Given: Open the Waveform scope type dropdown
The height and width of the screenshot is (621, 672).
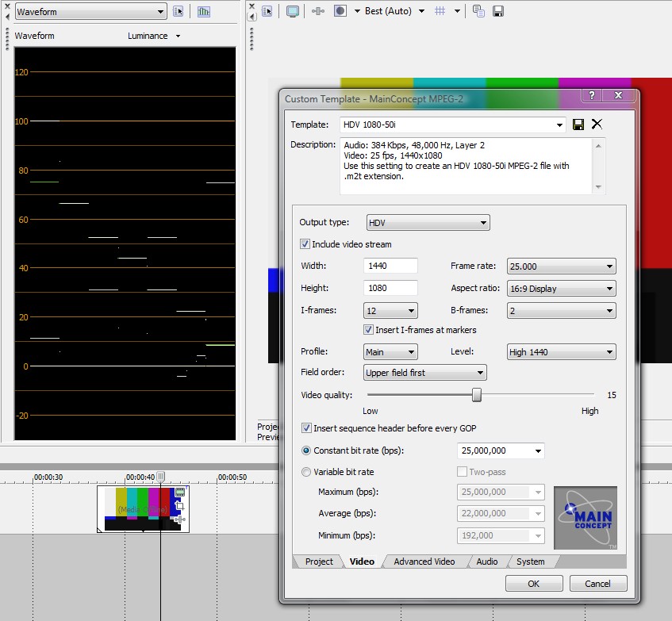Looking at the screenshot, I should pos(91,12).
